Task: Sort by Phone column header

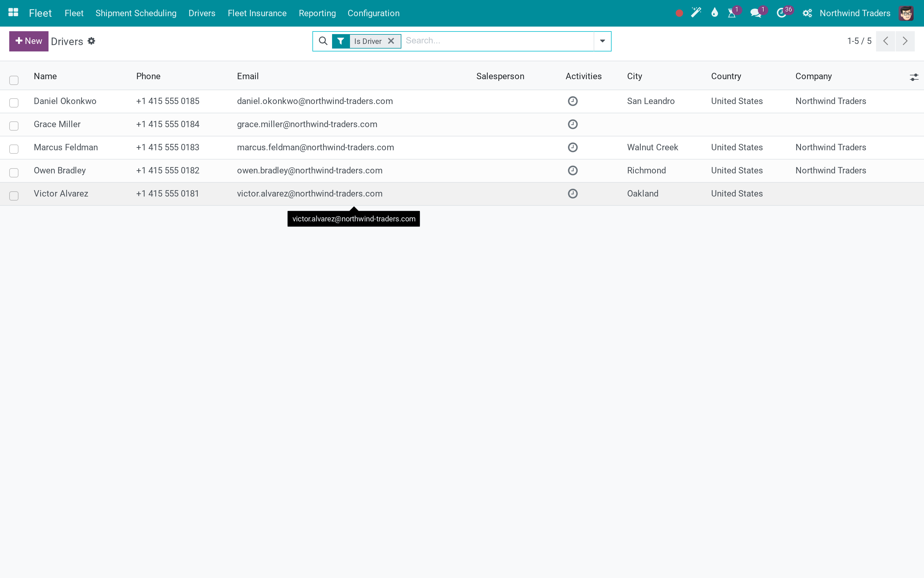Action: [x=148, y=76]
